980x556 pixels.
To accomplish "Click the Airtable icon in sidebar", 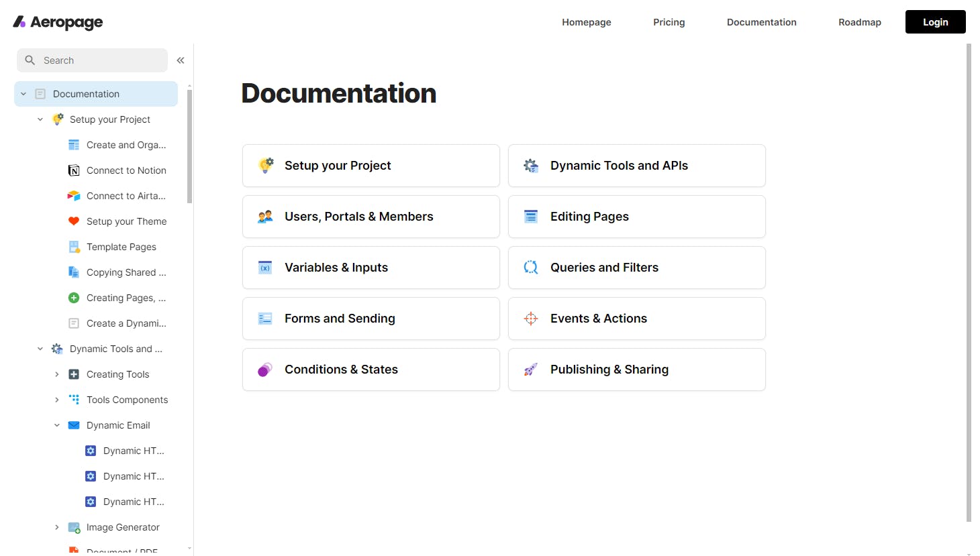I will [74, 196].
